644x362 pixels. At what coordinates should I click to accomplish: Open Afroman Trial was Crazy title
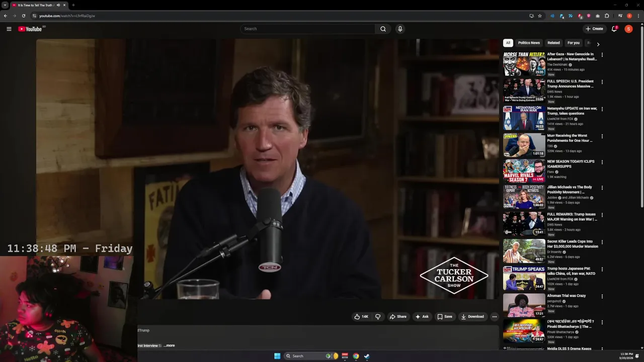(566, 296)
